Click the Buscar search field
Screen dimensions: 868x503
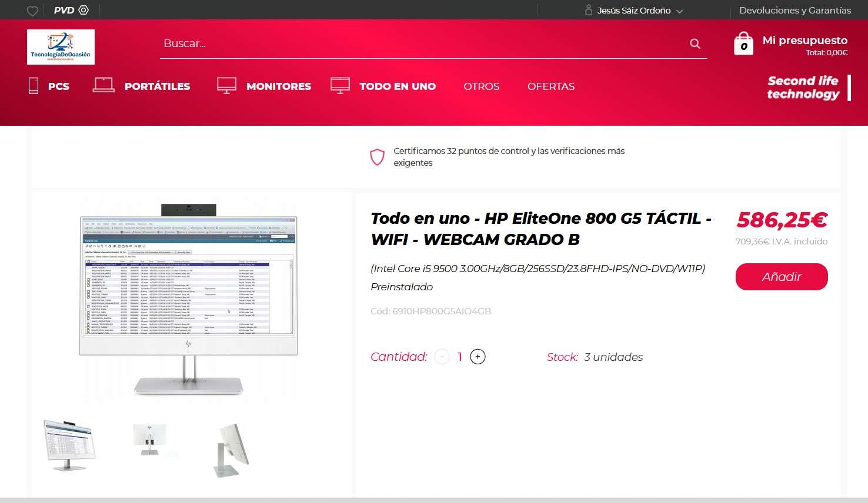click(x=423, y=43)
